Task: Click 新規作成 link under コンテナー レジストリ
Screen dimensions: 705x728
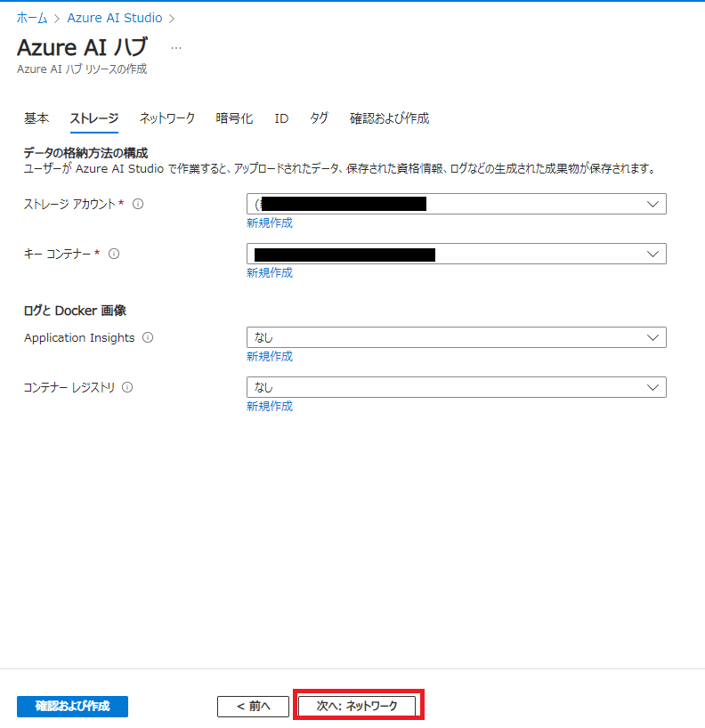Action: pos(270,406)
